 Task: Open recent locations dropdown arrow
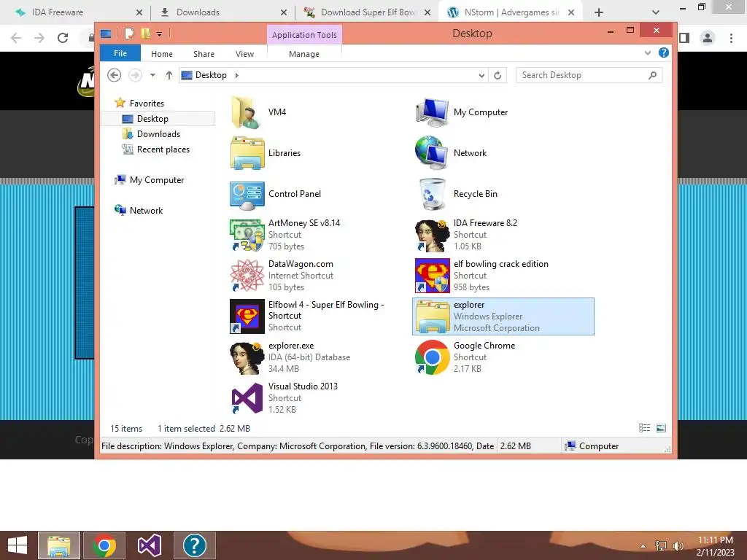coord(152,75)
